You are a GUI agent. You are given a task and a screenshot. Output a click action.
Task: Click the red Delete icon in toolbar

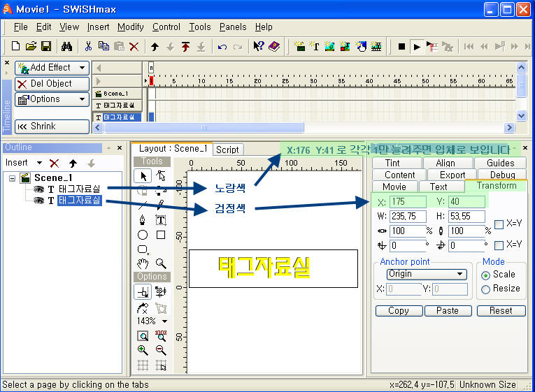(134, 47)
